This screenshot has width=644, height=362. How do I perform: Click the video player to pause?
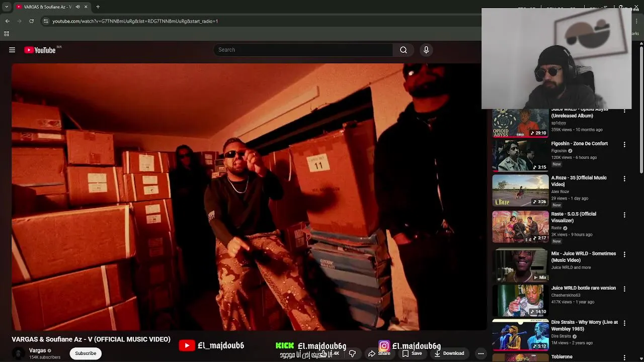tap(249, 196)
